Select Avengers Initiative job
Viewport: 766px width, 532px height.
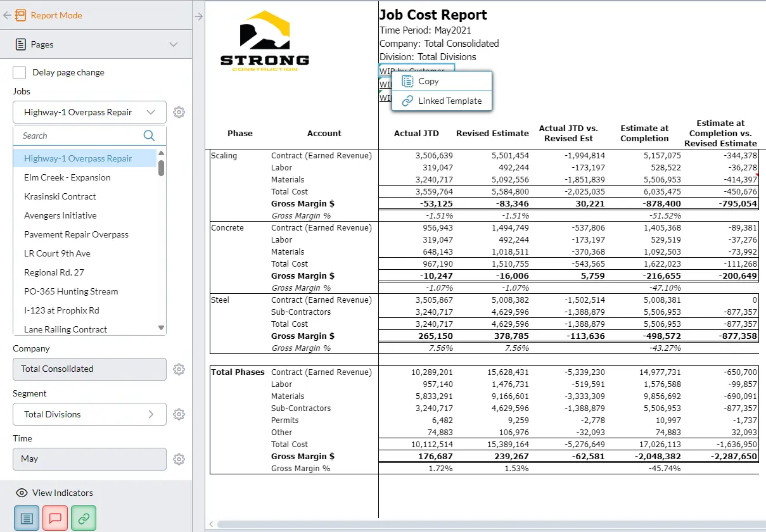tap(85, 215)
